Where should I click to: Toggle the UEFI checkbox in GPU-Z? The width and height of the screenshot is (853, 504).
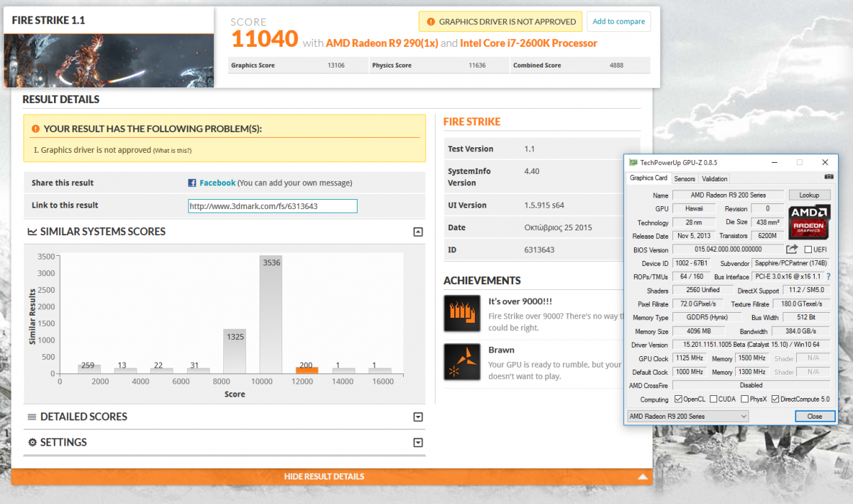click(808, 250)
